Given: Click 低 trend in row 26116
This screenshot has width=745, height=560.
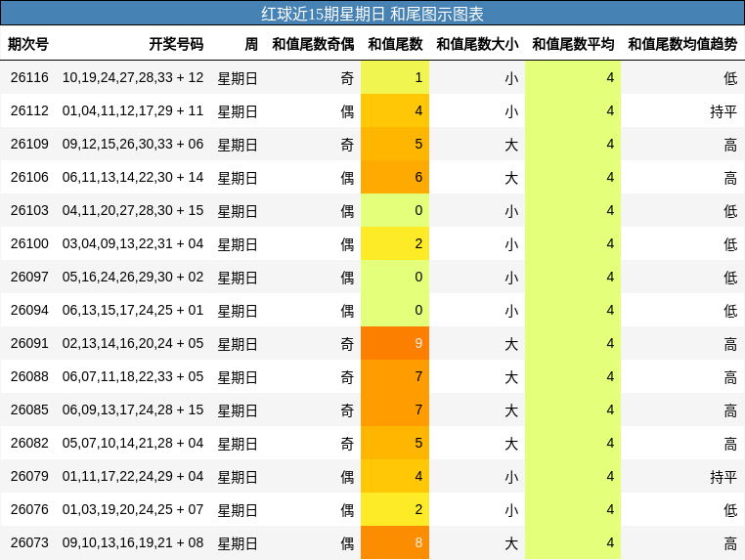Looking at the screenshot, I should [730, 78].
